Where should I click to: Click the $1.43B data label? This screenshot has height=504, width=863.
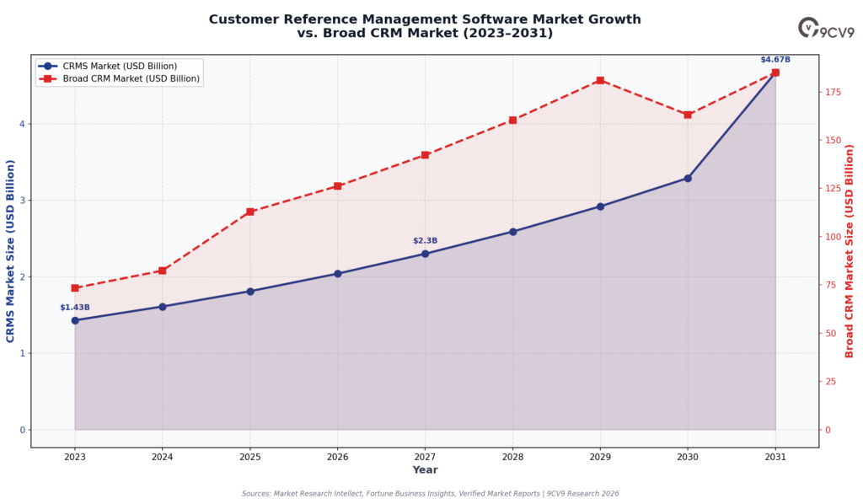[75, 308]
